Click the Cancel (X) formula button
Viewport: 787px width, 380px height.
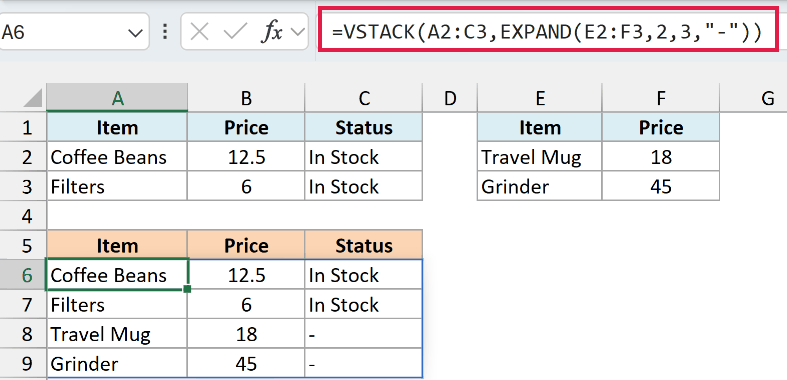pyautogui.click(x=199, y=33)
